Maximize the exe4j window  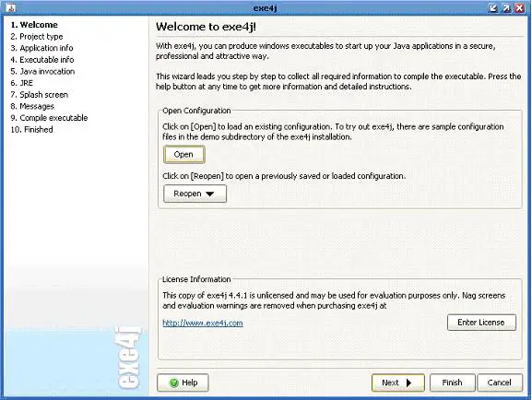[x=506, y=8]
